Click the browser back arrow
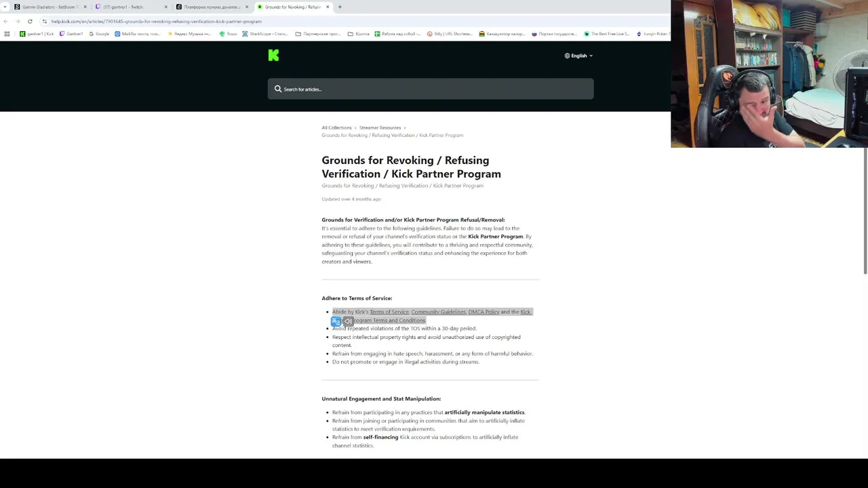This screenshot has height=488, width=868. [6, 21]
